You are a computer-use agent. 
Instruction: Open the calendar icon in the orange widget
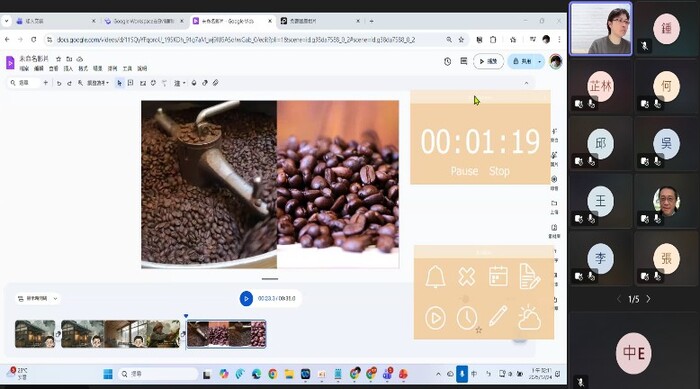pyautogui.click(x=498, y=276)
